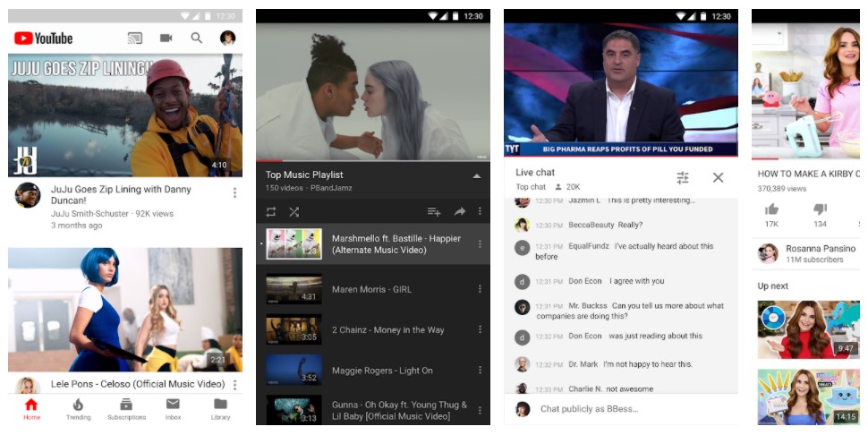This screenshot has width=868, height=435.
Task: Play Maggie Rogers - Light On
Action: point(373,371)
